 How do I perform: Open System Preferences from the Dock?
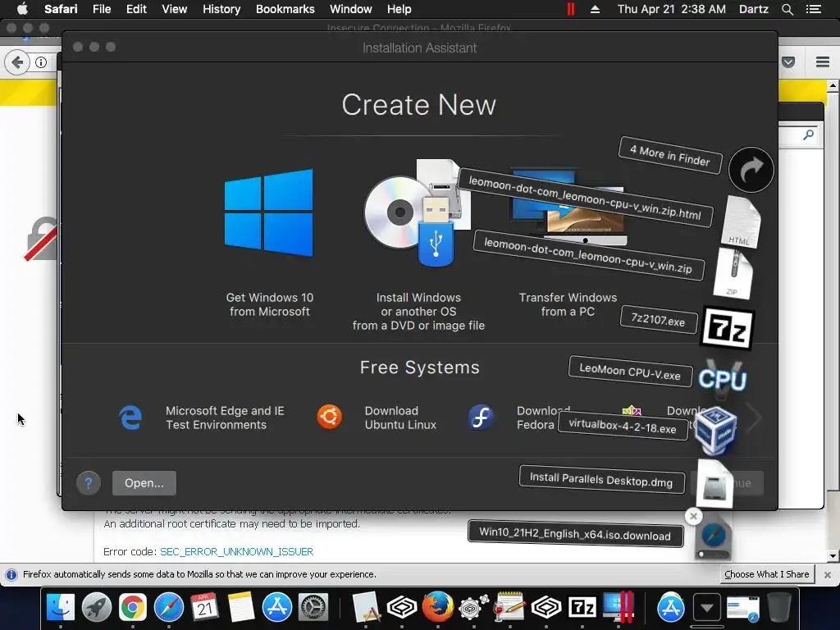[x=313, y=608]
